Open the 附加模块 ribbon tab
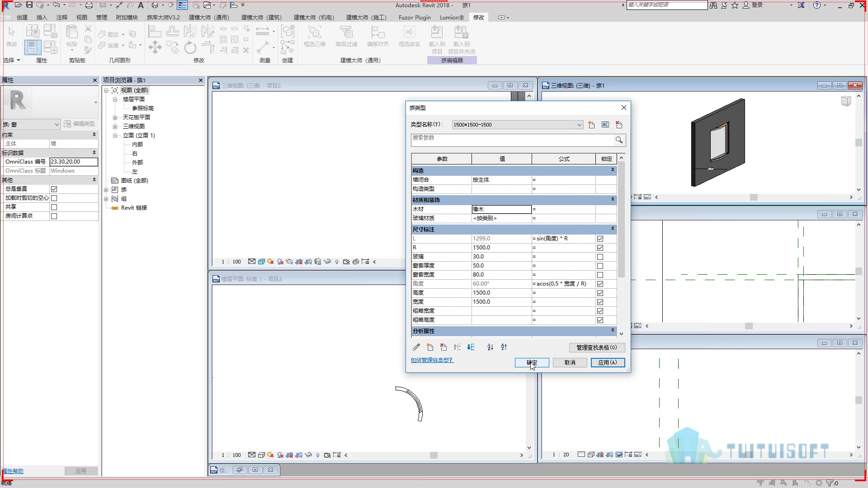 [x=127, y=17]
